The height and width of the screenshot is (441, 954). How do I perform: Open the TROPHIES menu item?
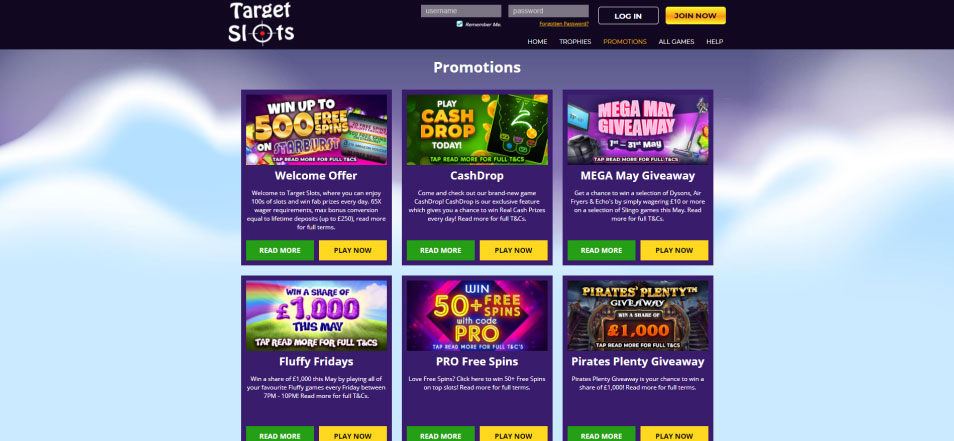(x=575, y=42)
